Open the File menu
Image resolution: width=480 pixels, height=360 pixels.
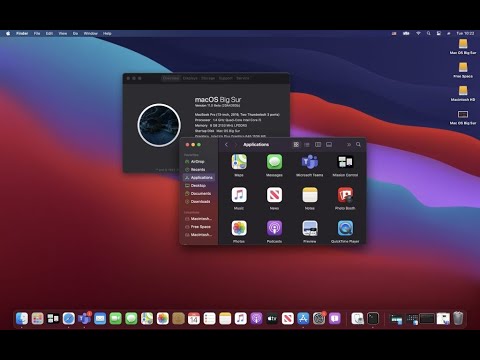coord(37,33)
